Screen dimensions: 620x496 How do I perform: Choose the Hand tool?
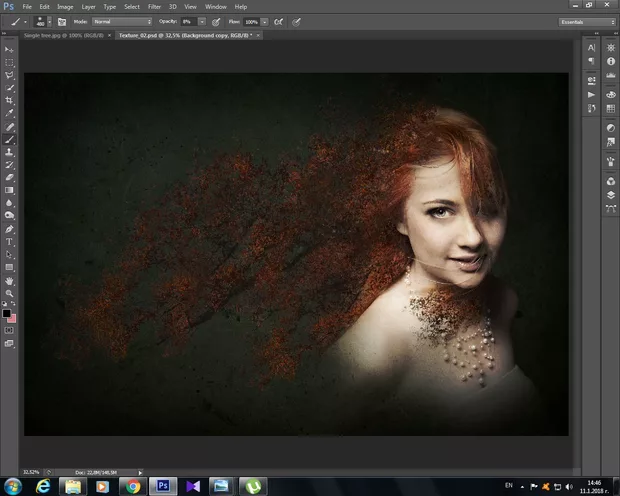tap(10, 281)
